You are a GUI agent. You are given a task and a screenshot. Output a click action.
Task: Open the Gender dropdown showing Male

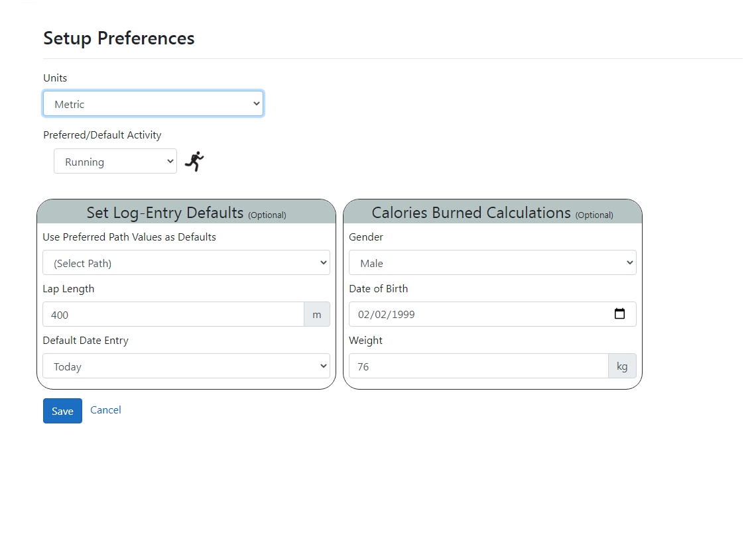[492, 263]
